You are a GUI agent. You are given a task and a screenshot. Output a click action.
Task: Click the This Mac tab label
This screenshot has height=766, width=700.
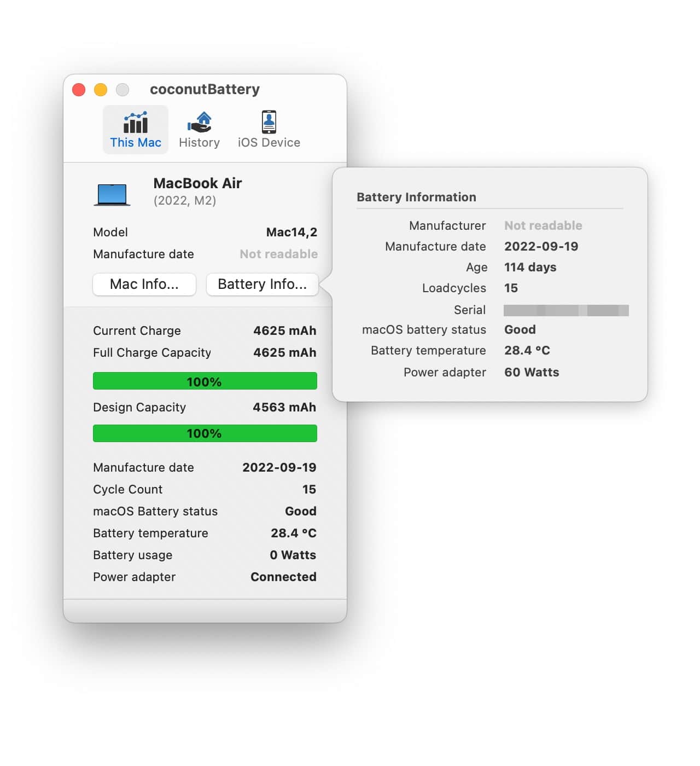coord(136,142)
